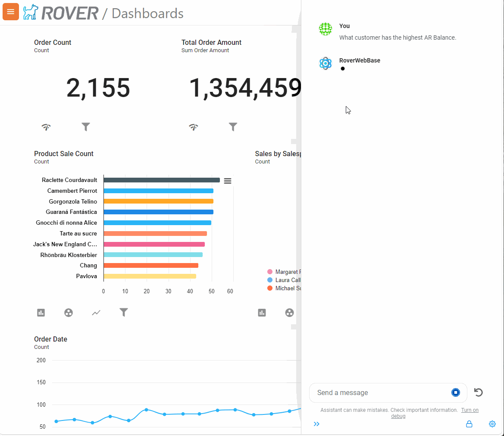Screen dimensions: 504x436
Task: Toggle the chat panel lock
Action: tap(469, 424)
